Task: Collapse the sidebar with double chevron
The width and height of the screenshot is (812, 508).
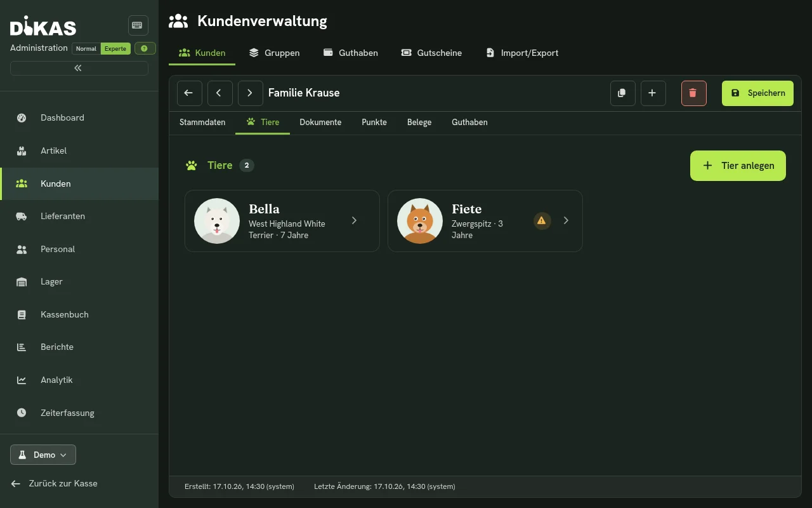Action: (x=79, y=68)
